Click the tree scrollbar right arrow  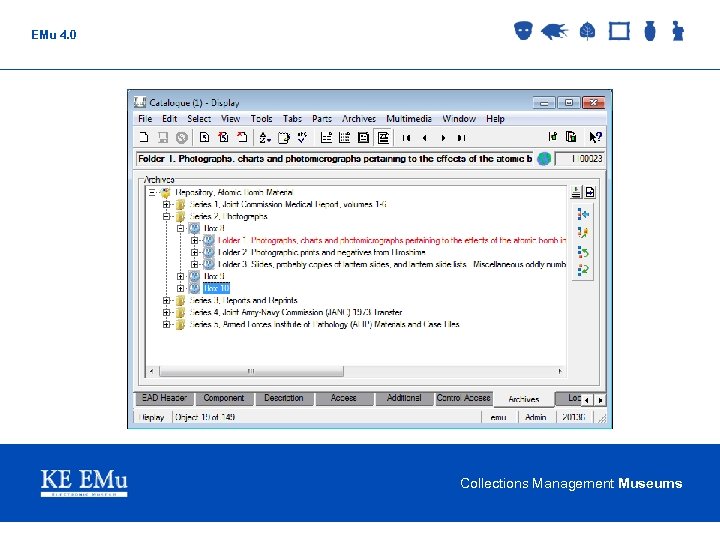tap(560, 371)
